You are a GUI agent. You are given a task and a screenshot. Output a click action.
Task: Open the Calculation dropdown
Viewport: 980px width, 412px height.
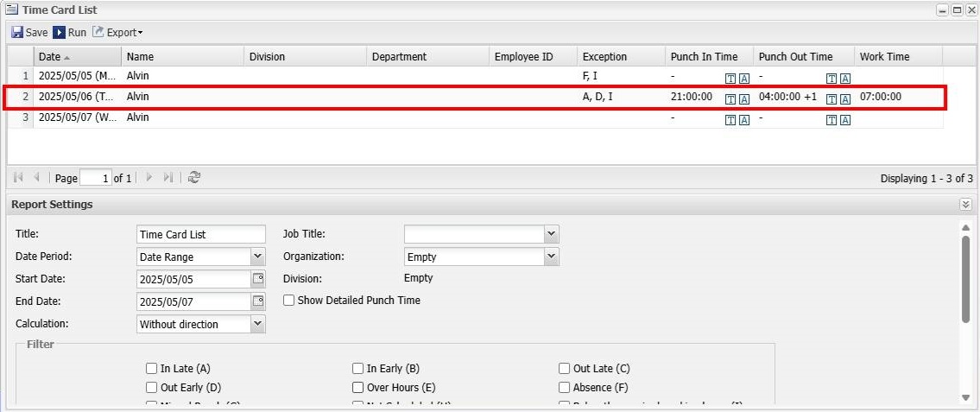257,324
